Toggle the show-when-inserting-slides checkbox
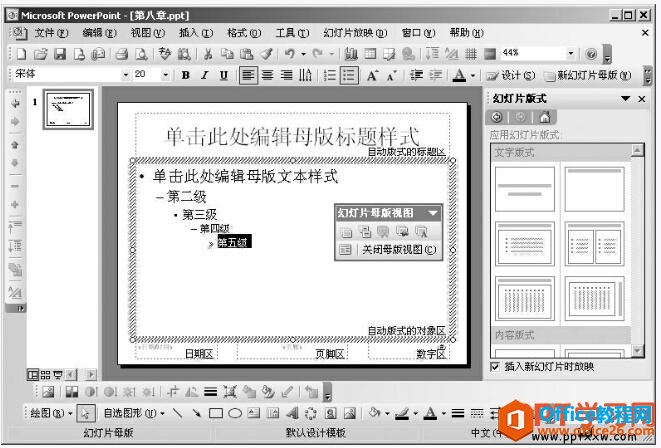Screen dimensions: 661x448 495,367
